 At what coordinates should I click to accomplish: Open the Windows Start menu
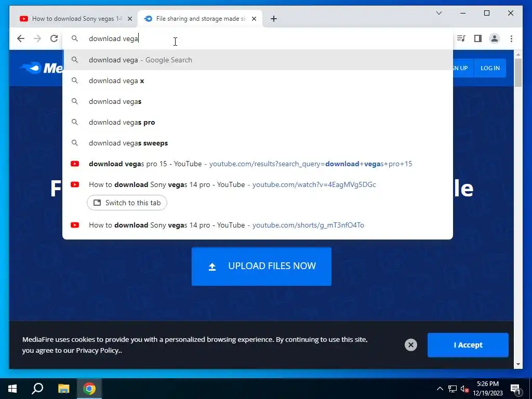pyautogui.click(x=12, y=389)
